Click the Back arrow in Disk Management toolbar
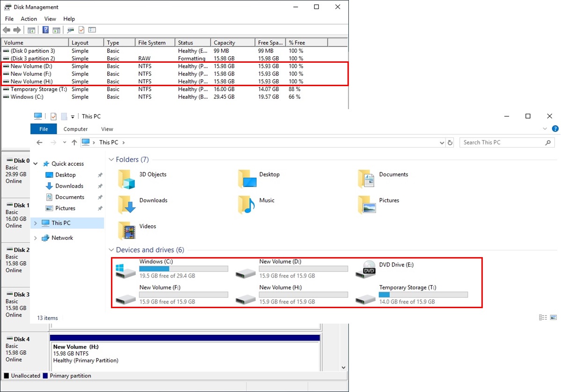This screenshot has width=561, height=392. pos(7,30)
